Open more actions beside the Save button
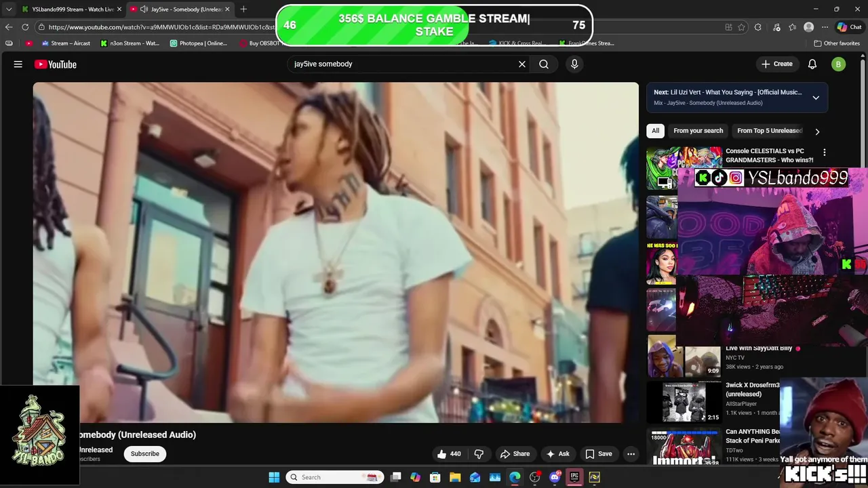This screenshot has width=868, height=488. [x=631, y=454]
